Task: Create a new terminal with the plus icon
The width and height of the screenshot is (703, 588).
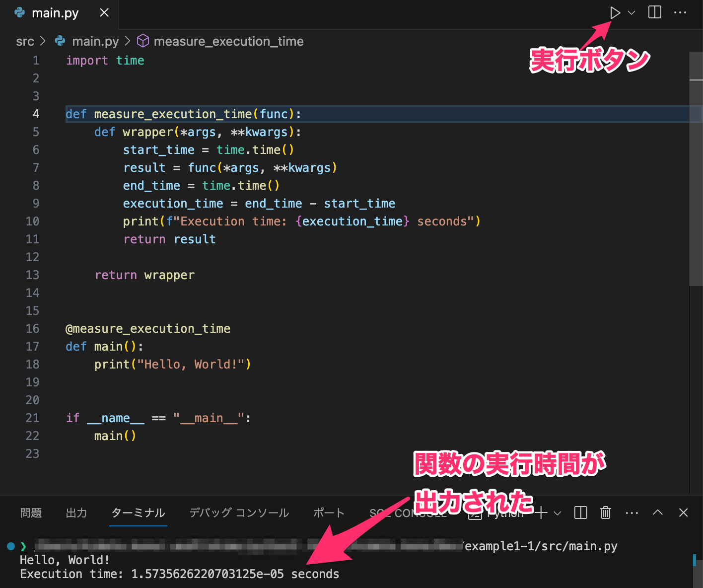Action: (x=541, y=513)
